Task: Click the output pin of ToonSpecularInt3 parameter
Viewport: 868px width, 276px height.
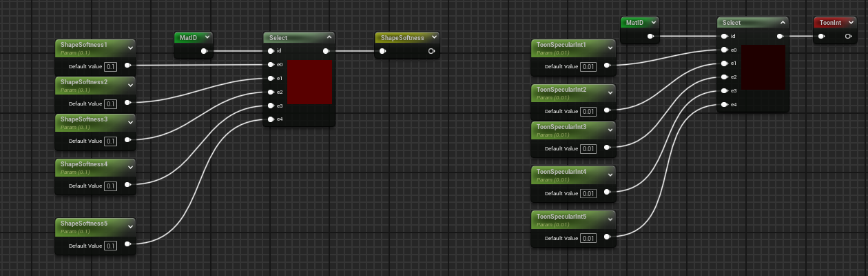Action: click(607, 148)
